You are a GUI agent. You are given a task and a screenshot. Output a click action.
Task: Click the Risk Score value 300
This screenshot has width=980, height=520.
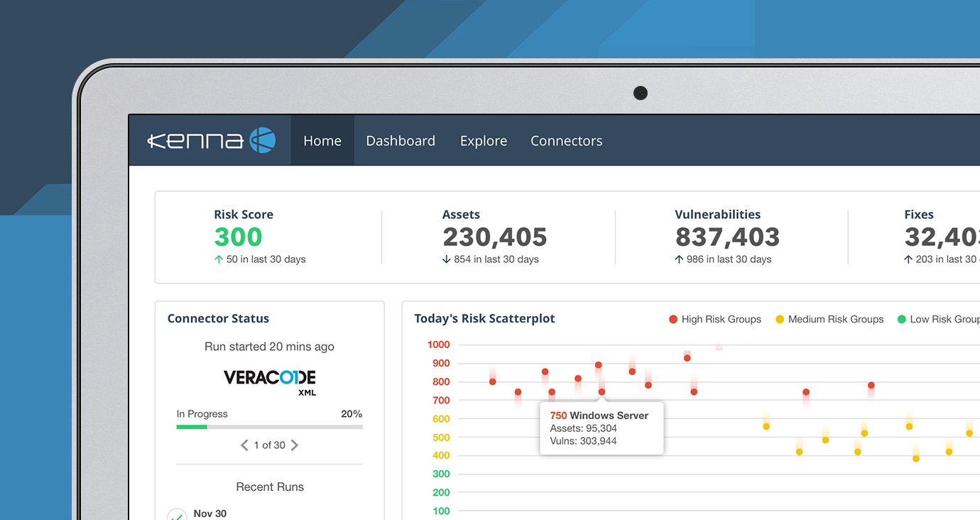(239, 237)
